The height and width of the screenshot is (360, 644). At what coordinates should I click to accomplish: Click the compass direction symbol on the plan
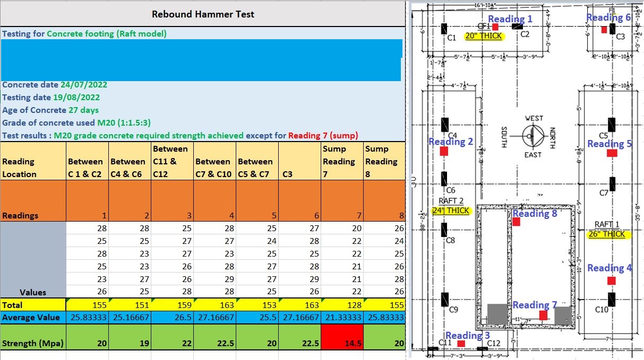point(533,136)
